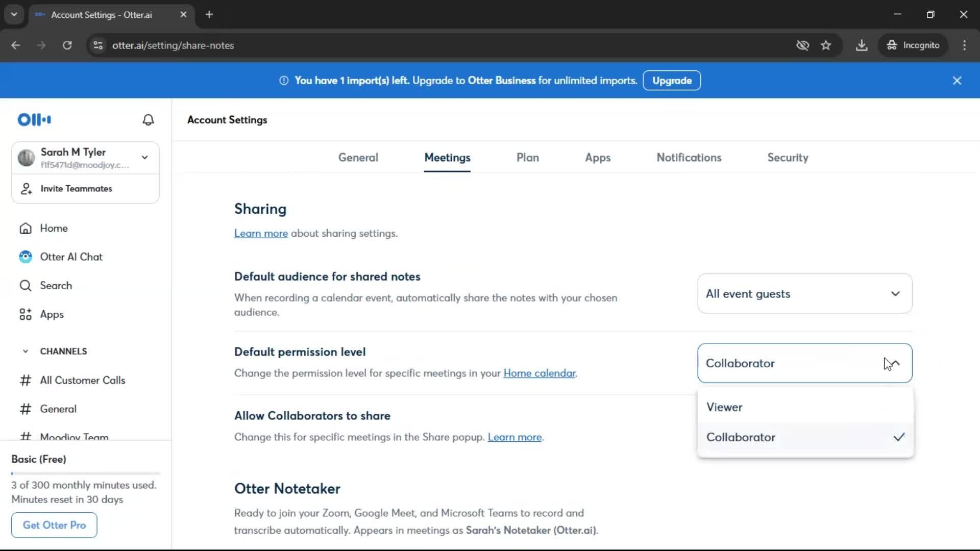
Task: Close the Account Settings tab
Action: tap(183, 15)
